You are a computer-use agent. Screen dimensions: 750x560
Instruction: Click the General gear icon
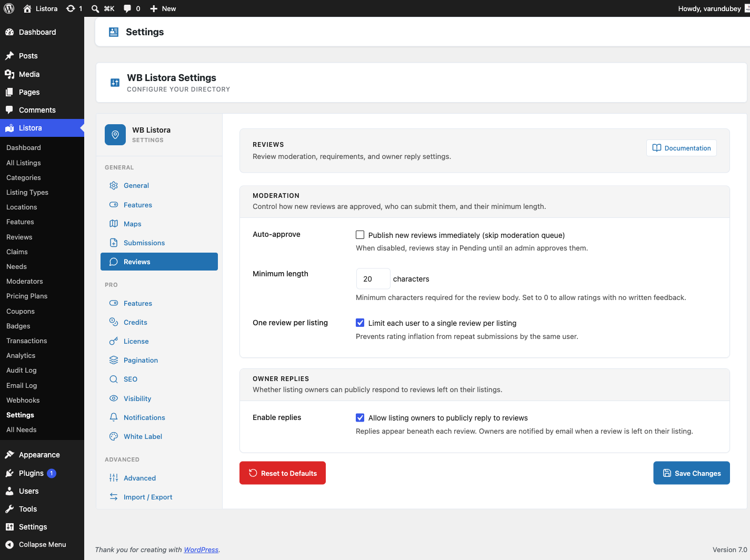[x=114, y=185]
